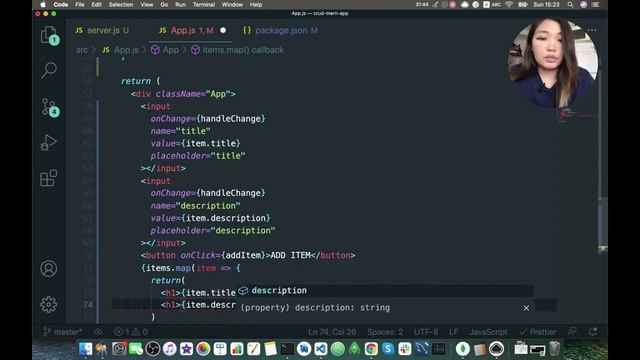Click the editor minimap
This screenshot has height=360, width=640.
(577, 114)
